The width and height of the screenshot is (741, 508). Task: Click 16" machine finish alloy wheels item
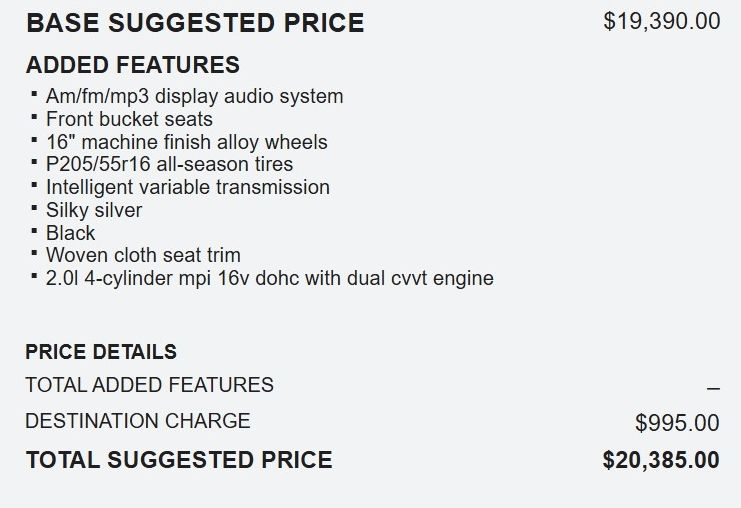pos(186,142)
